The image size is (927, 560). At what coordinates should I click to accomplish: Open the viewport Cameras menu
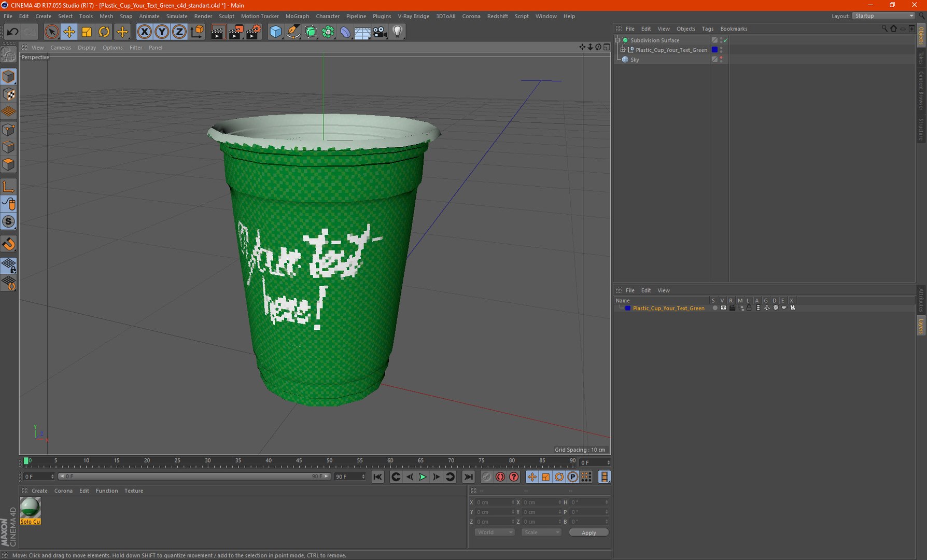pos(61,48)
